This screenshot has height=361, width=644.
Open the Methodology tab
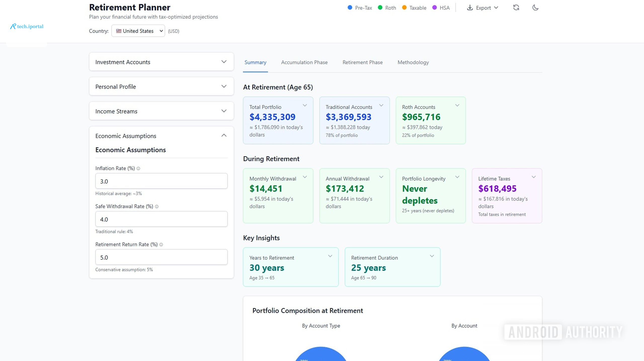pyautogui.click(x=413, y=62)
